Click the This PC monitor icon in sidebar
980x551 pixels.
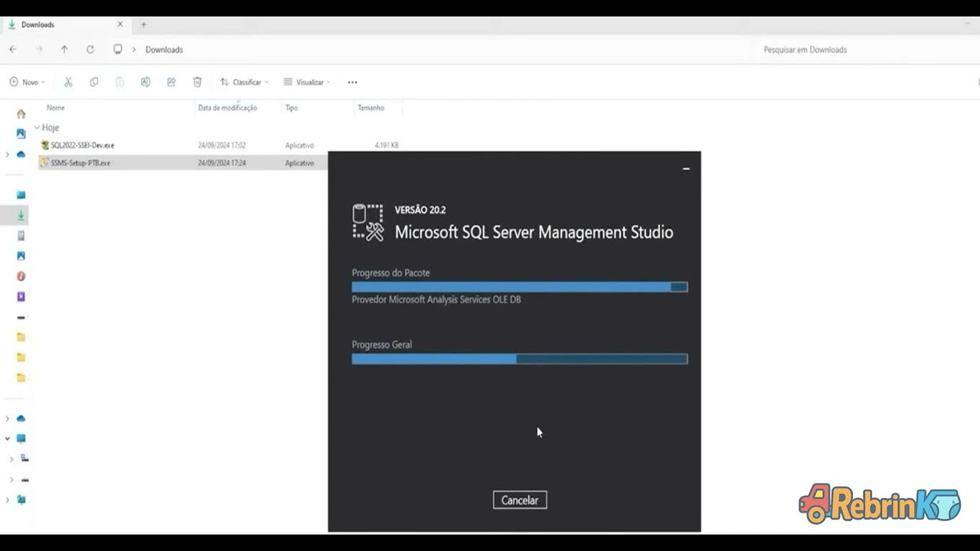[21, 439]
